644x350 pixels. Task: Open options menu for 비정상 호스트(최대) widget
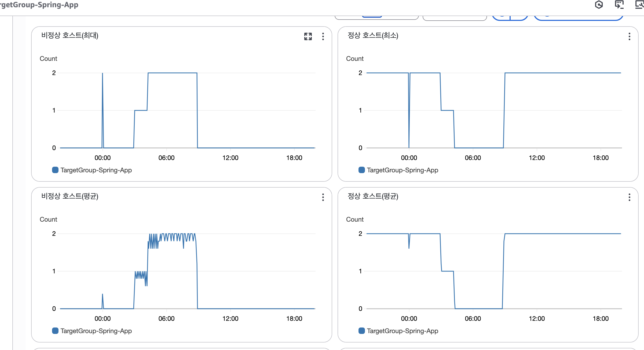click(x=323, y=36)
